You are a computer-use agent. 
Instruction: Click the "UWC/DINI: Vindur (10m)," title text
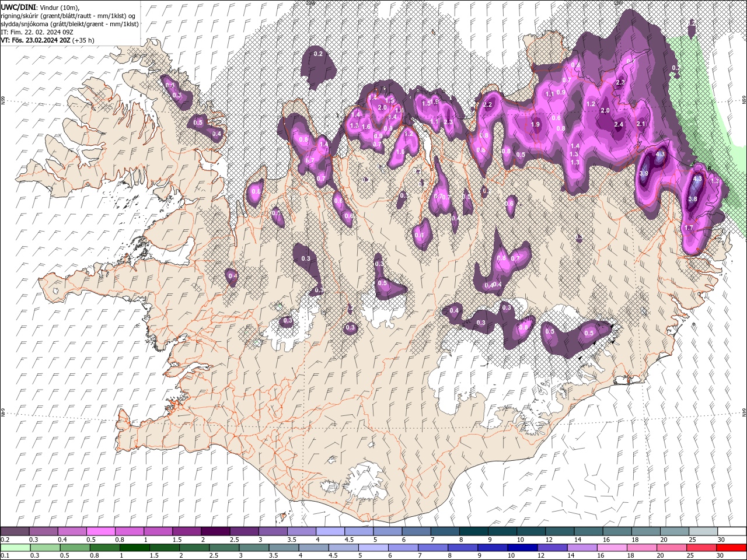[40, 6]
